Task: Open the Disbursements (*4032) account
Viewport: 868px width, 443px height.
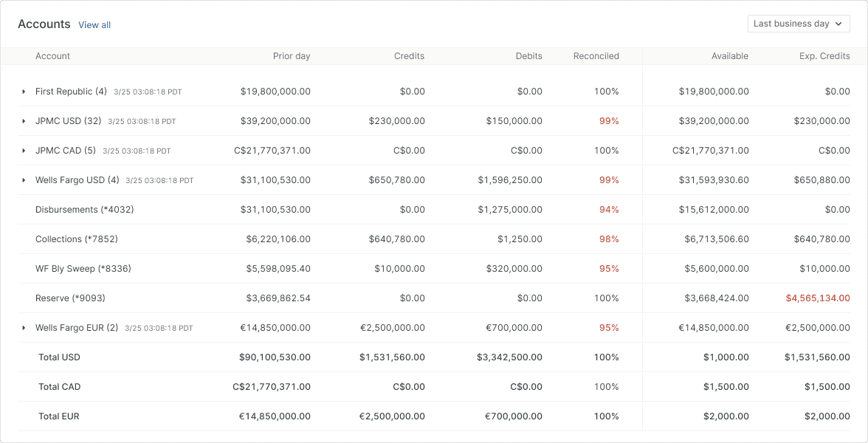Action: click(84, 210)
